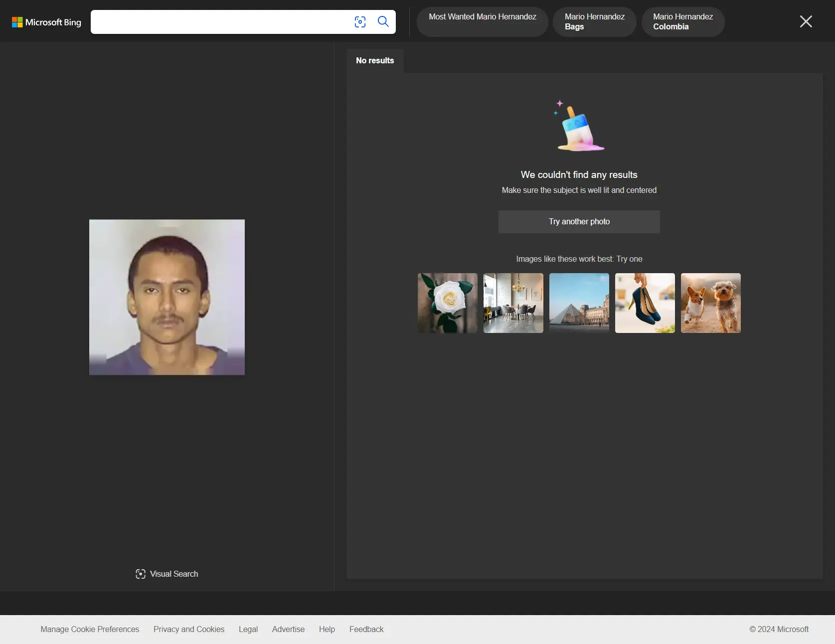The image size is (835, 644).
Task: Open visual search camera icon in search box
Action: point(360,22)
